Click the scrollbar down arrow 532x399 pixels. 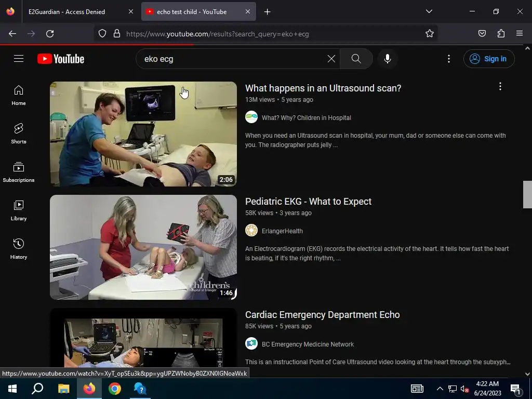pyautogui.click(x=527, y=374)
